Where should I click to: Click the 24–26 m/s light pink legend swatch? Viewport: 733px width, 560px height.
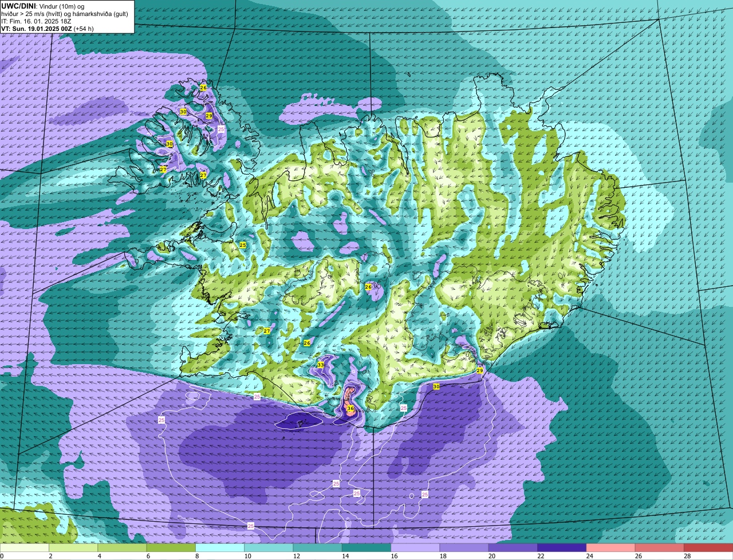point(611,547)
